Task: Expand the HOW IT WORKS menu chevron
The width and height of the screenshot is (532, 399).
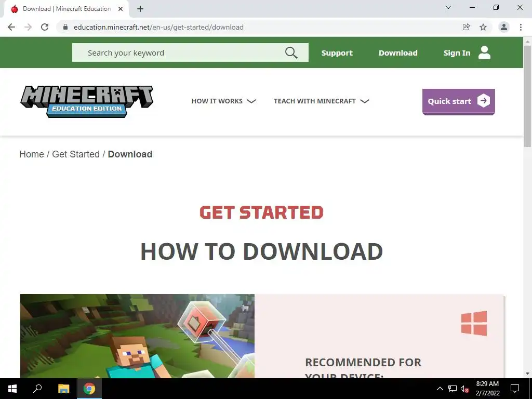Action: (x=251, y=101)
